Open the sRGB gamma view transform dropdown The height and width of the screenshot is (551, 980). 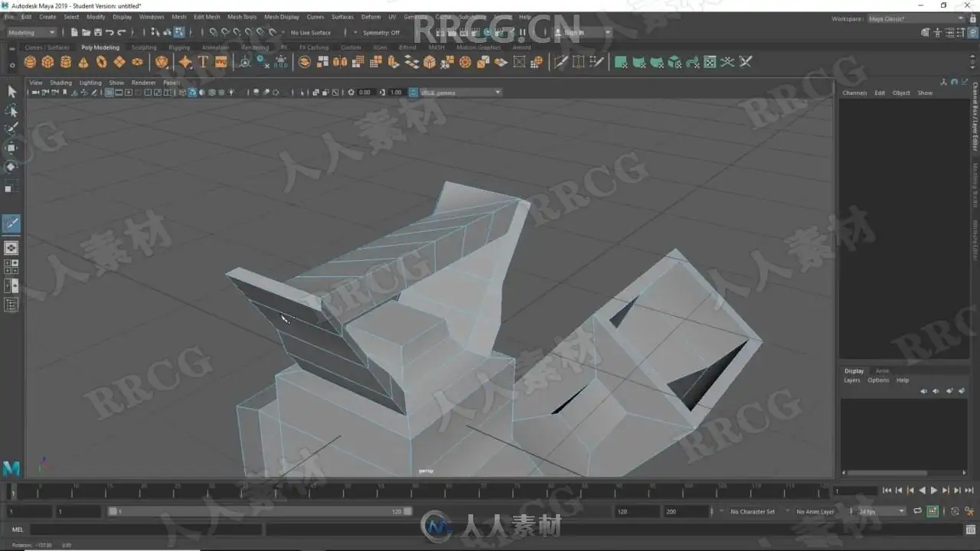[461, 93]
